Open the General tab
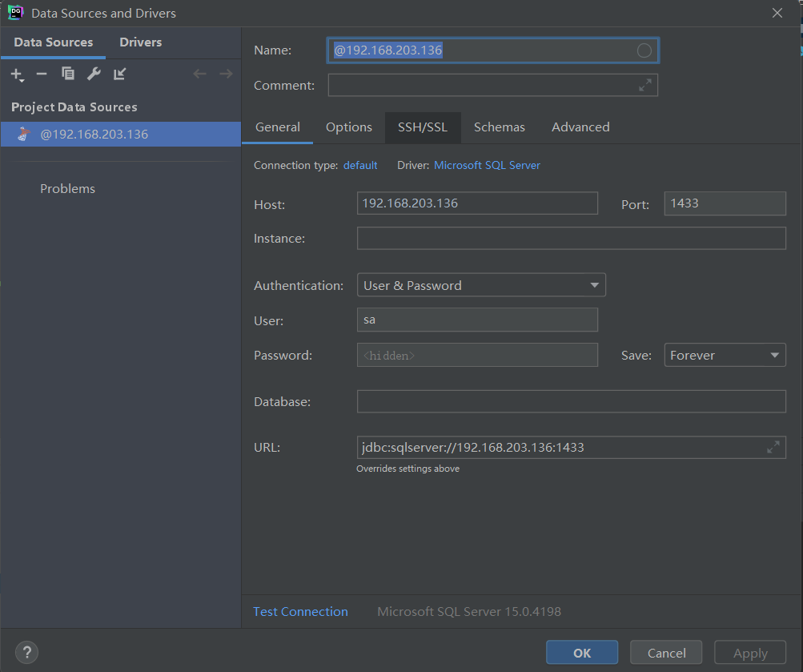803x672 pixels. pyautogui.click(x=278, y=127)
